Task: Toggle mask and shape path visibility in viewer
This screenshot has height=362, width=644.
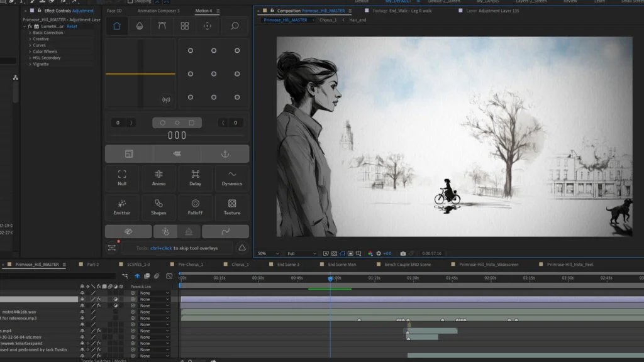Action: click(x=342, y=254)
